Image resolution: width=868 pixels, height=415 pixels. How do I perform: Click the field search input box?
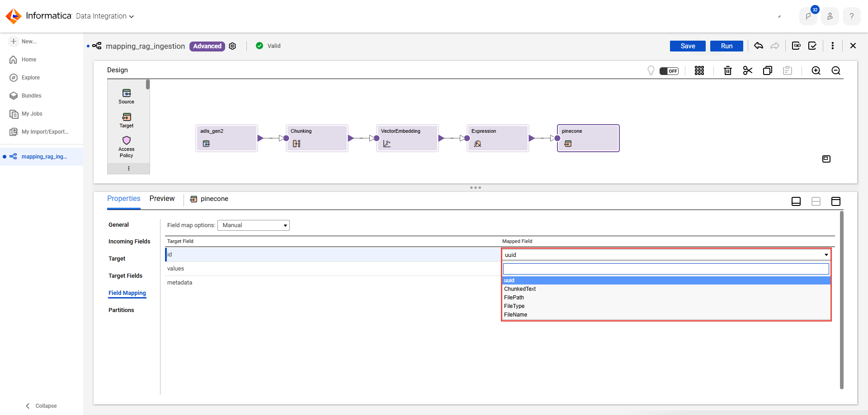click(x=666, y=269)
